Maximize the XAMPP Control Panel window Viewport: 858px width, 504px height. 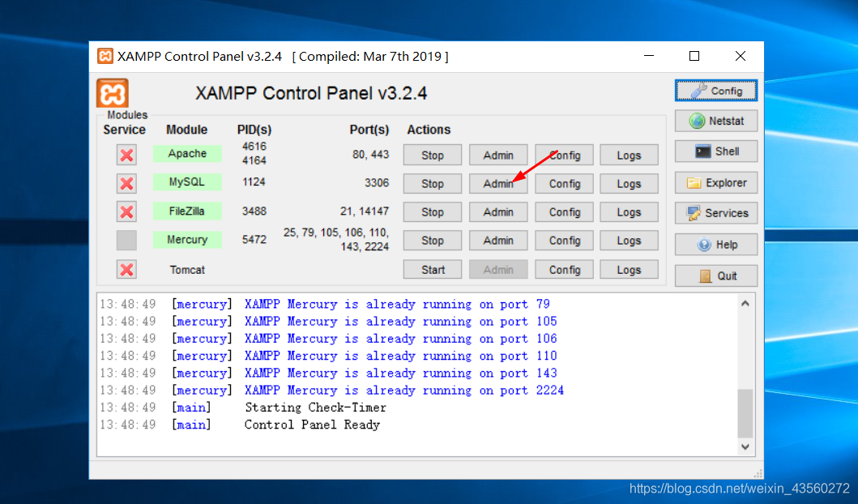(694, 56)
